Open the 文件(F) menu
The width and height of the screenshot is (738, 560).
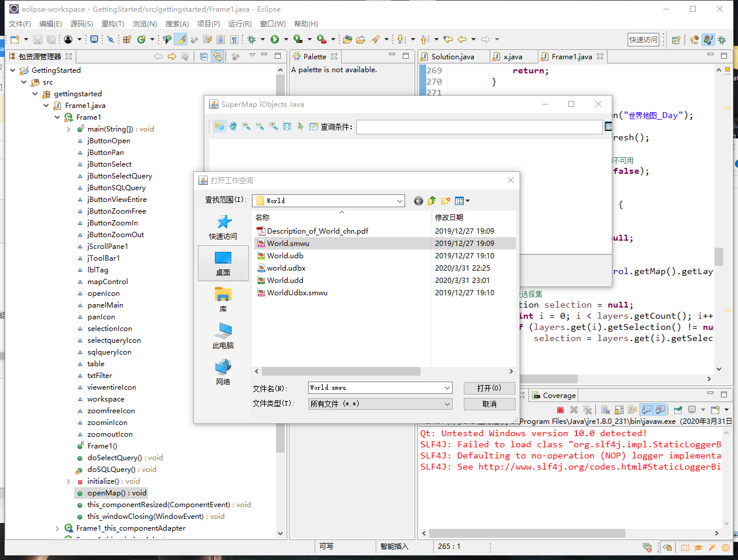20,24
